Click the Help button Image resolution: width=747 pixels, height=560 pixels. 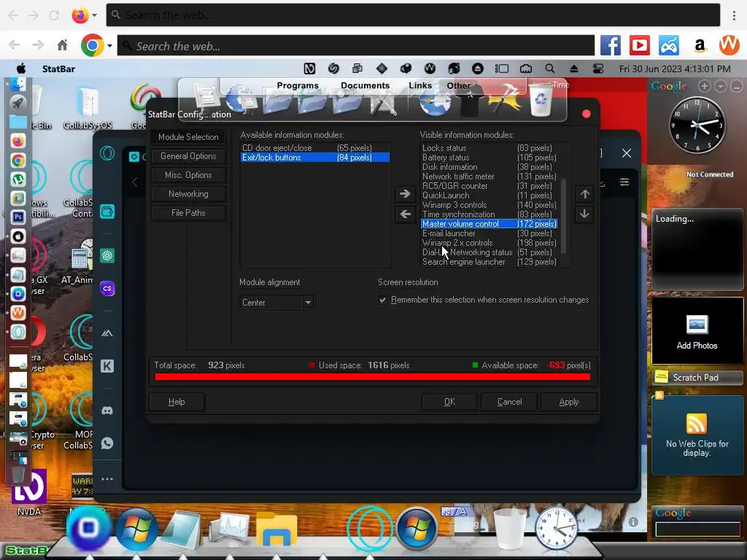(x=177, y=402)
